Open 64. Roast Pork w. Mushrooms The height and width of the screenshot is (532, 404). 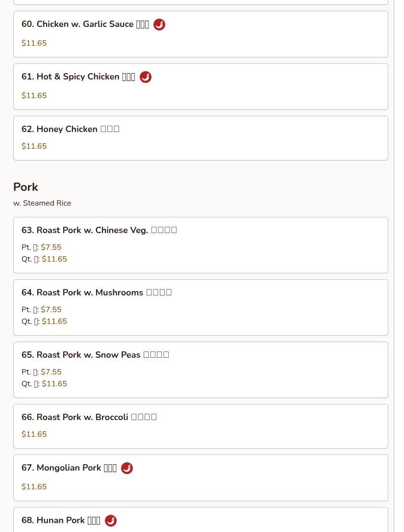(x=201, y=307)
